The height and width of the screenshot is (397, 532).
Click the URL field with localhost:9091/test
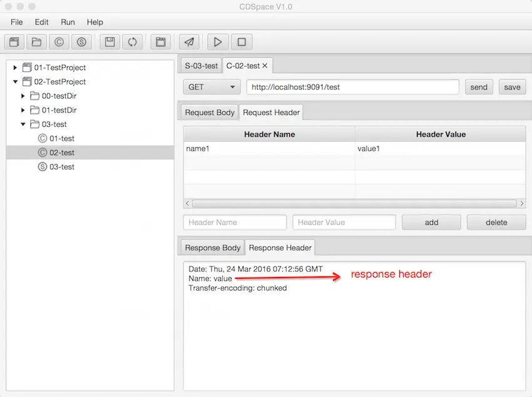[352, 87]
